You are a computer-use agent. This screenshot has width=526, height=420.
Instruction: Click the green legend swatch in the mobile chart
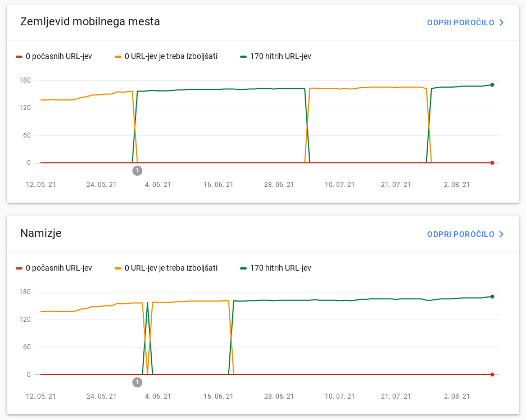pos(243,56)
